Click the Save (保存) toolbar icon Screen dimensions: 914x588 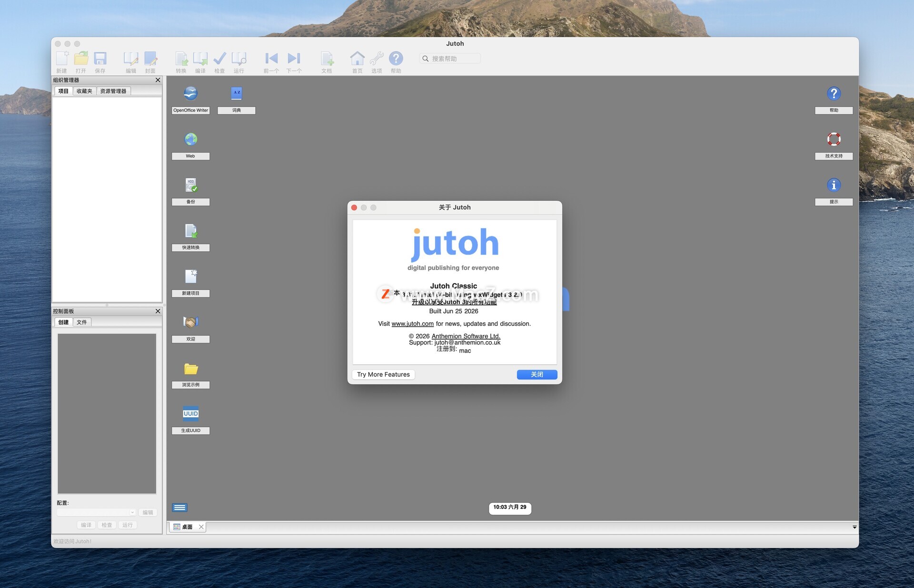click(x=100, y=59)
